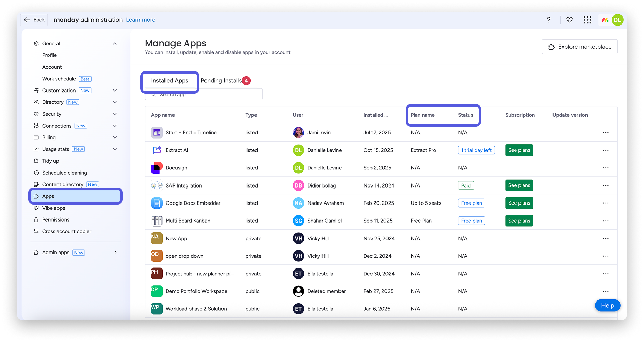Click the Demo Portfolio Workspace app icon

(x=157, y=291)
